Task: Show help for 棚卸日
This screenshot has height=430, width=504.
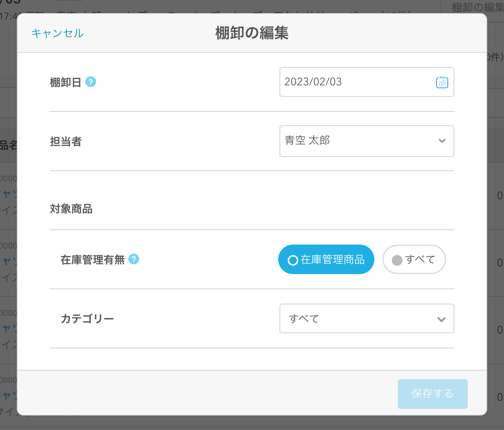Action: pos(91,82)
